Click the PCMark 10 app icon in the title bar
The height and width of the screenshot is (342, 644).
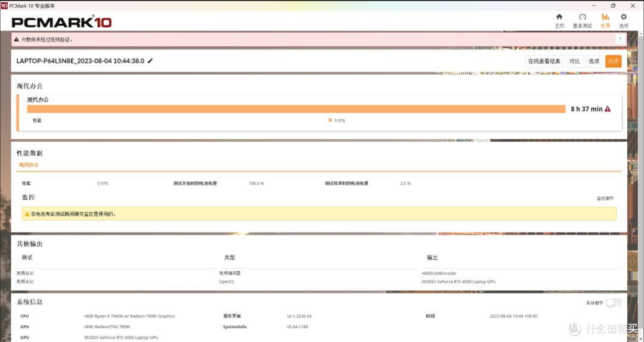(x=4, y=5)
